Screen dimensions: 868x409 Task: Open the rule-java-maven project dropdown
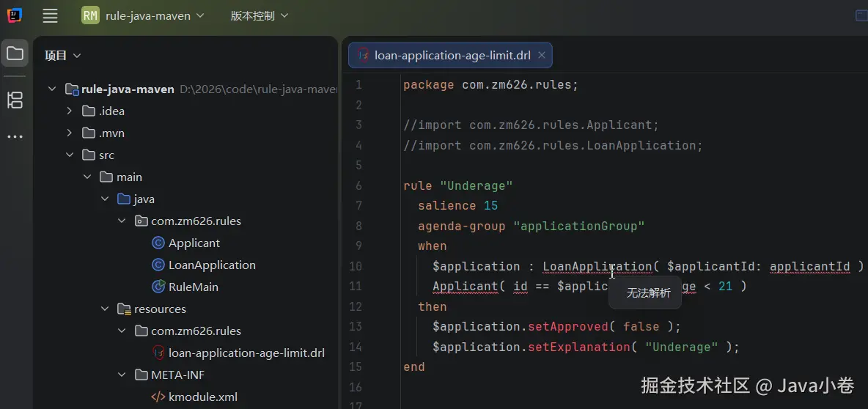[154, 15]
